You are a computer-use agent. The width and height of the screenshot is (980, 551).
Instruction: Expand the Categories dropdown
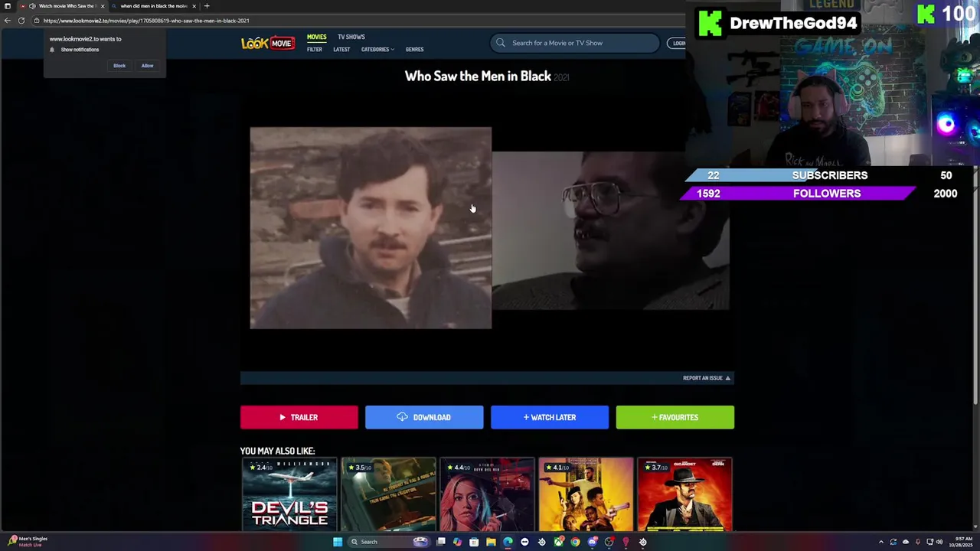click(x=377, y=50)
